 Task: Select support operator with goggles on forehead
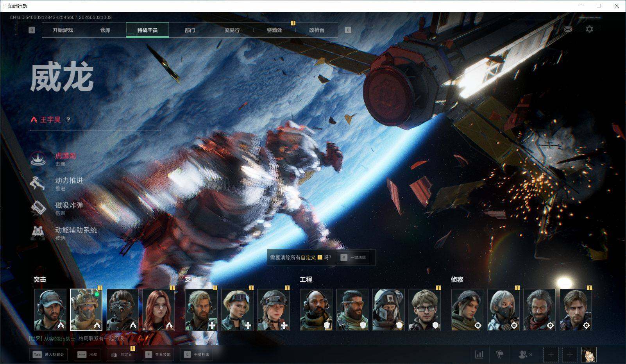pyautogui.click(x=237, y=310)
